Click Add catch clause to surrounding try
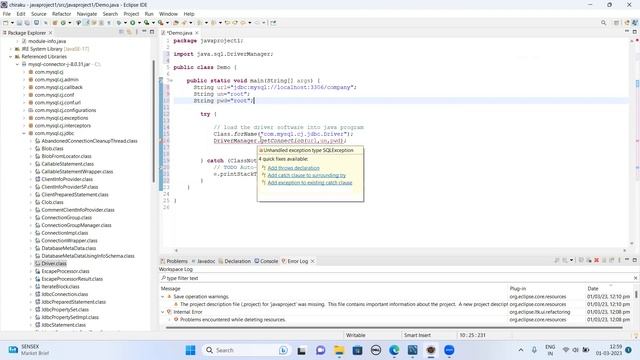 (307, 176)
